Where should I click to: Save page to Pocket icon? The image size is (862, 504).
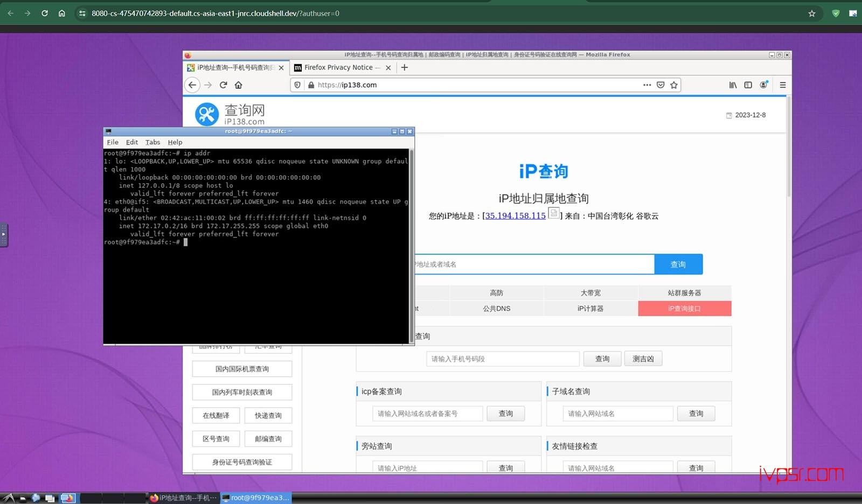click(x=661, y=85)
